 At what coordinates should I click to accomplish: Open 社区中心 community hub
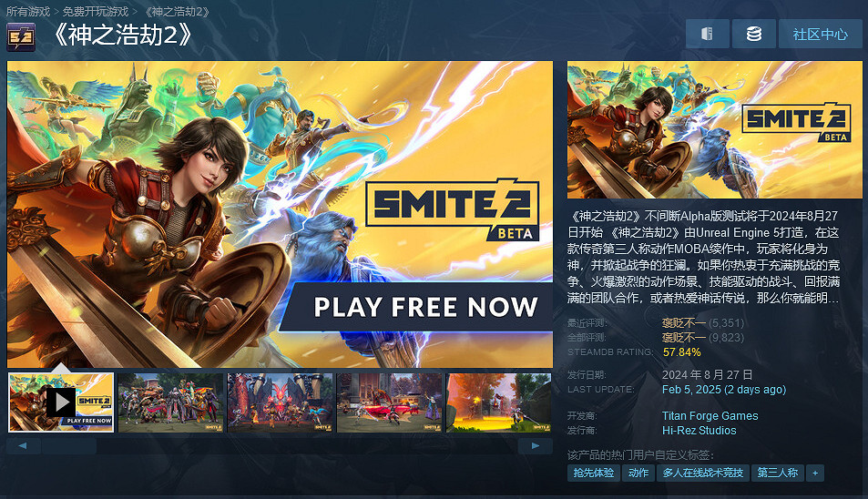(820, 34)
